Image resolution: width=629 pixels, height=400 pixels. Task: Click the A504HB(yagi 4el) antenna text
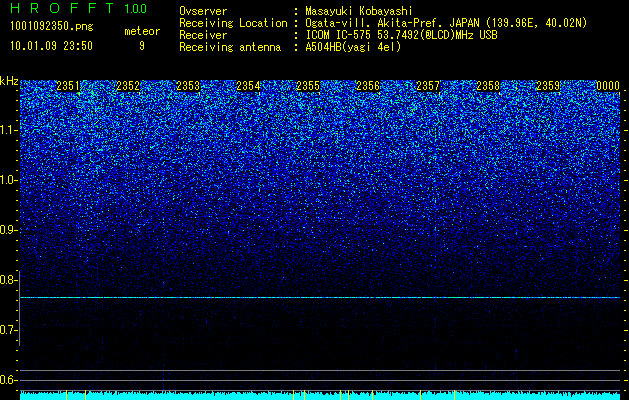[353, 47]
